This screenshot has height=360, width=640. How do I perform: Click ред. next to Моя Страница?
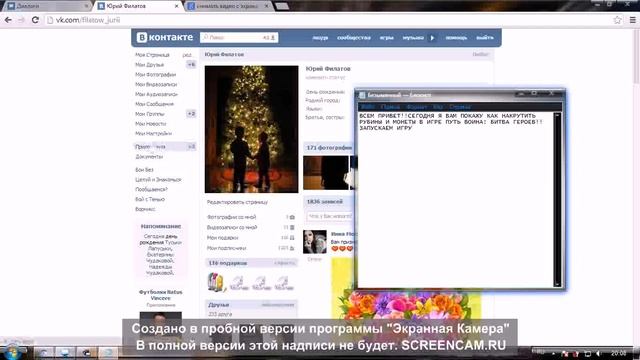coord(187,55)
